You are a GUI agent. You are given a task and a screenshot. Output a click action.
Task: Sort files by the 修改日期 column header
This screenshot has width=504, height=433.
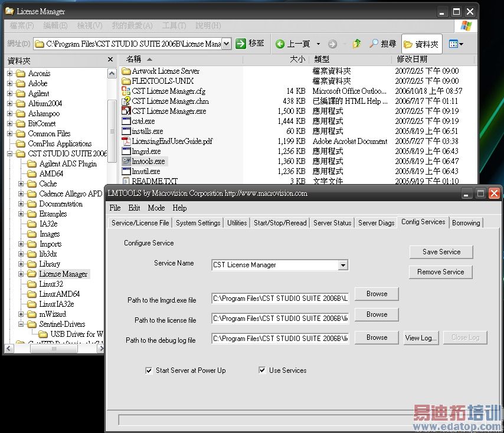[x=433, y=60]
